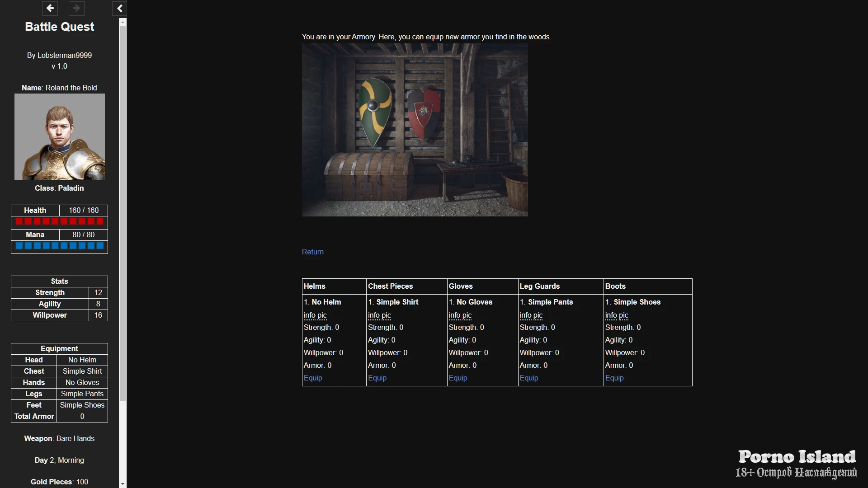This screenshot has width=868, height=488.
Task: Click the sidebar scrollbar up arrow
Action: pos(123,22)
